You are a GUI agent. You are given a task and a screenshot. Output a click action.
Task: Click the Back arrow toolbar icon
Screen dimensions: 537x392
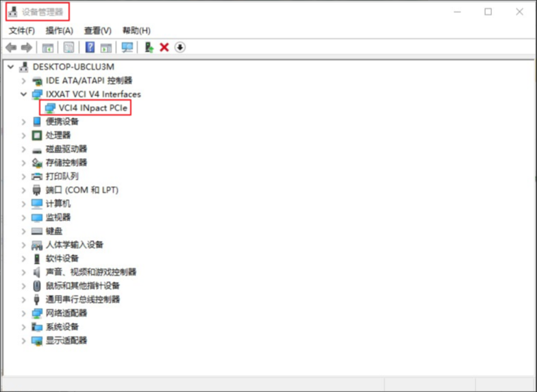tap(11, 48)
